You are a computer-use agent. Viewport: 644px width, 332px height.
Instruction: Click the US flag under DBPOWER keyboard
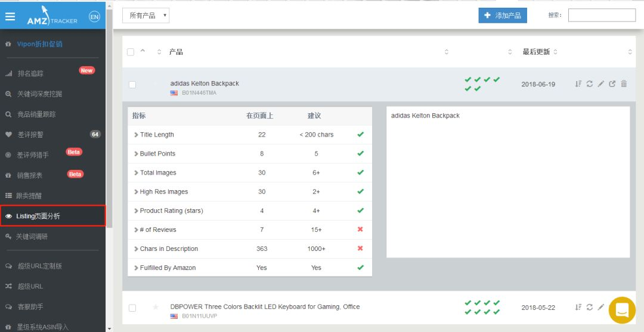click(174, 317)
